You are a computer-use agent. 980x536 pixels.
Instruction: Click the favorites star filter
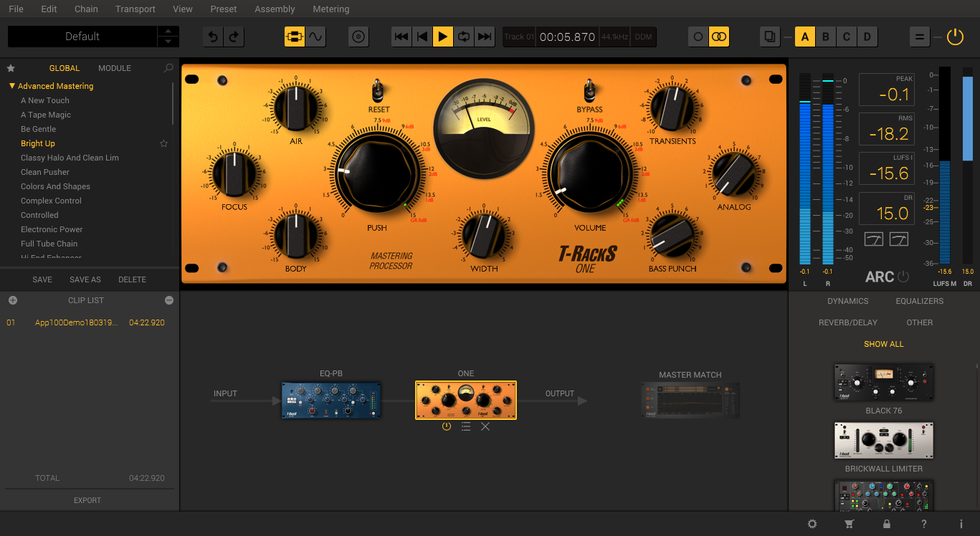click(11, 68)
